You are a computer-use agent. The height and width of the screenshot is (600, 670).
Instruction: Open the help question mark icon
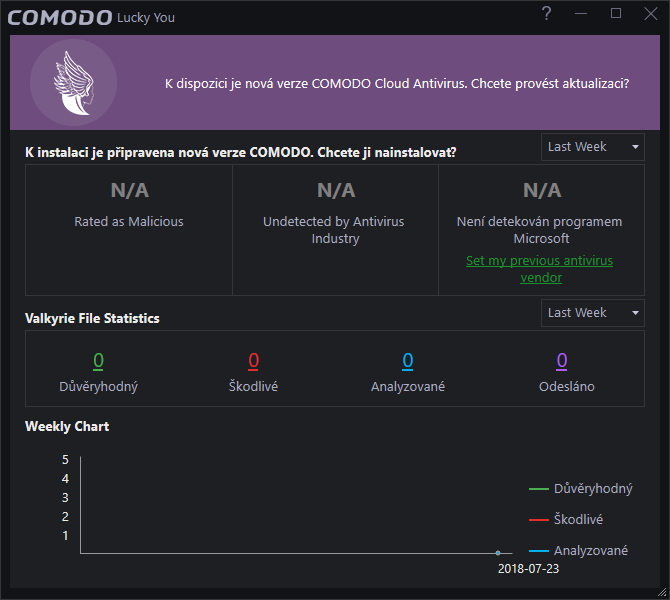(x=546, y=14)
